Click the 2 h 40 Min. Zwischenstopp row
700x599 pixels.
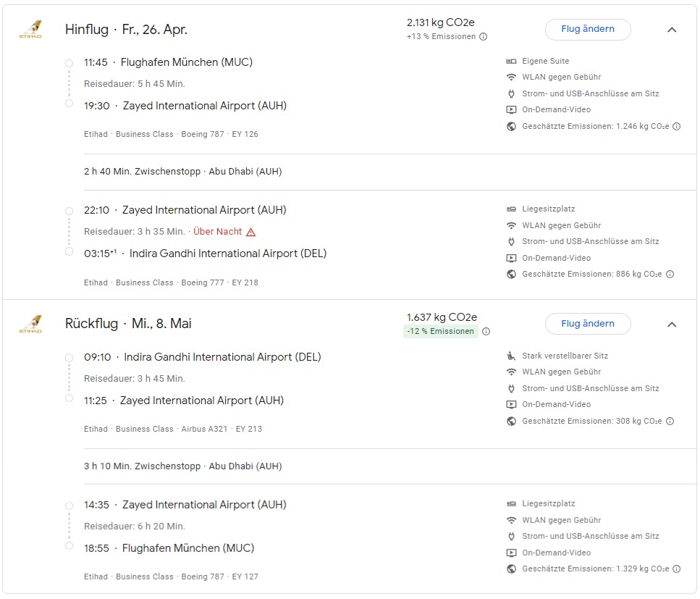coord(183,172)
